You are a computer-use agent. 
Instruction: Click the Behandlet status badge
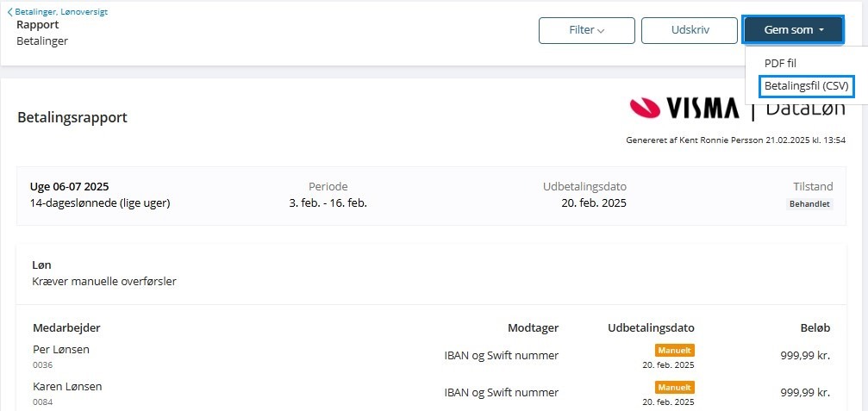tap(809, 204)
